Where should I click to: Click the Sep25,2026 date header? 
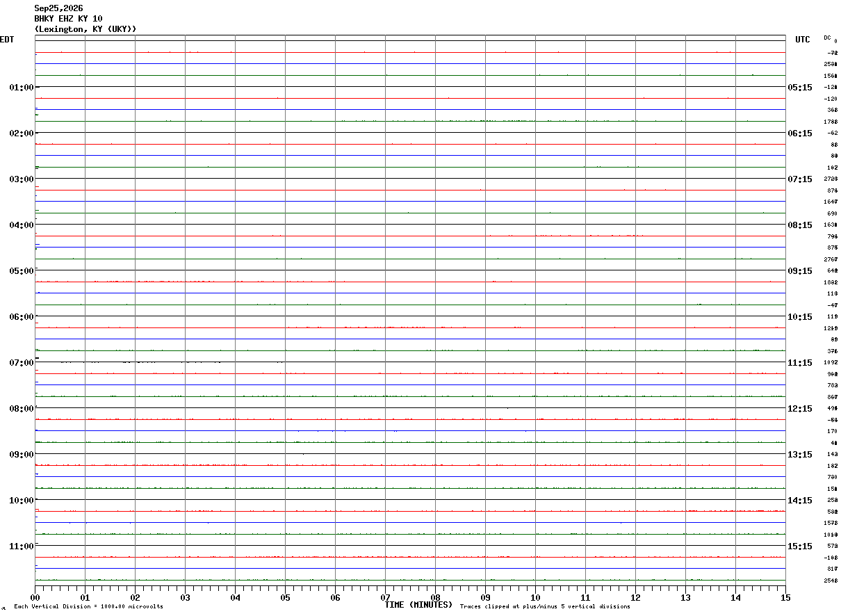[59, 8]
